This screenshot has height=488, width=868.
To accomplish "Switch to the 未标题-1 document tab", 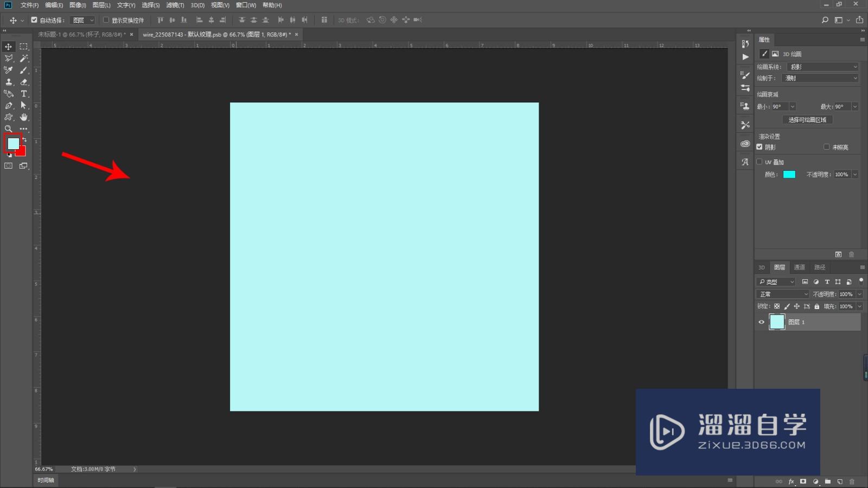I will pyautogui.click(x=82, y=34).
